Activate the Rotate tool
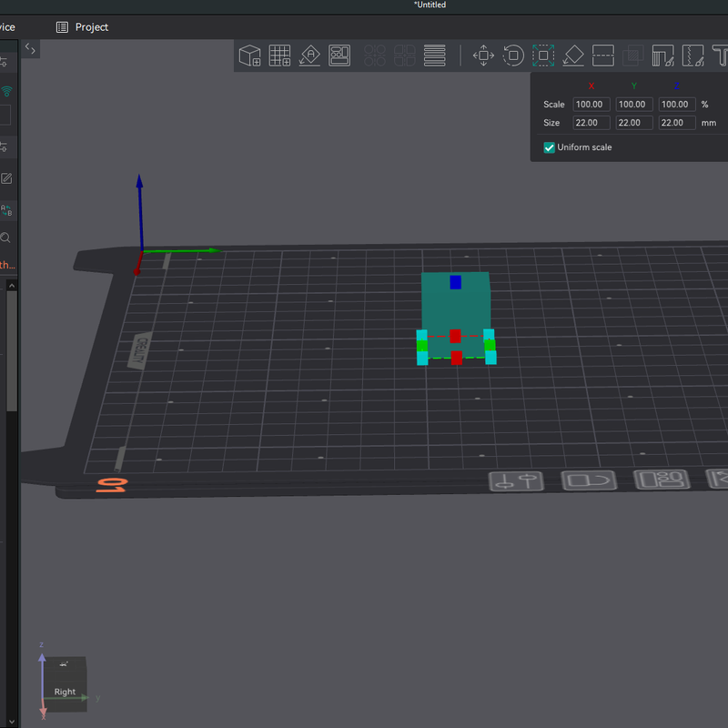Image resolution: width=728 pixels, height=728 pixels. pyautogui.click(x=513, y=56)
